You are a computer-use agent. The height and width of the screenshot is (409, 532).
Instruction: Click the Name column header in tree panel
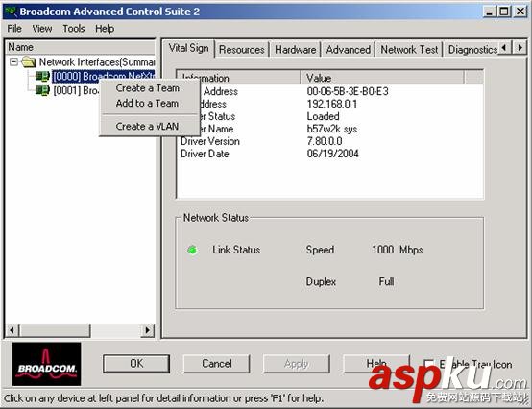pyautogui.click(x=81, y=47)
